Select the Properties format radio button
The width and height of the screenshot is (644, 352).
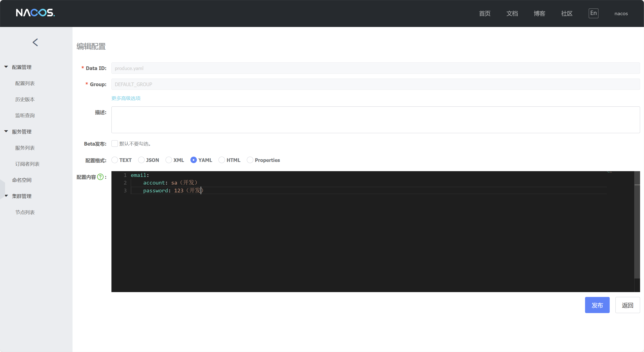tap(250, 160)
